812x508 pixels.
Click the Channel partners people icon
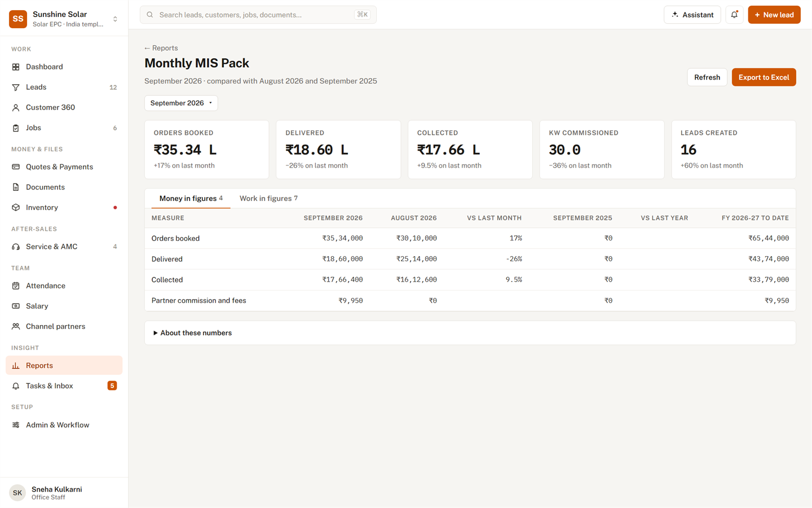(16, 326)
